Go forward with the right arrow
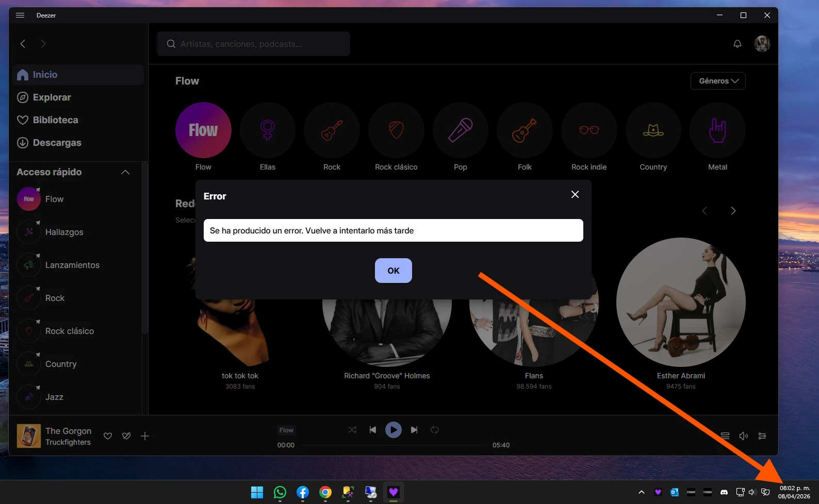 click(x=43, y=44)
